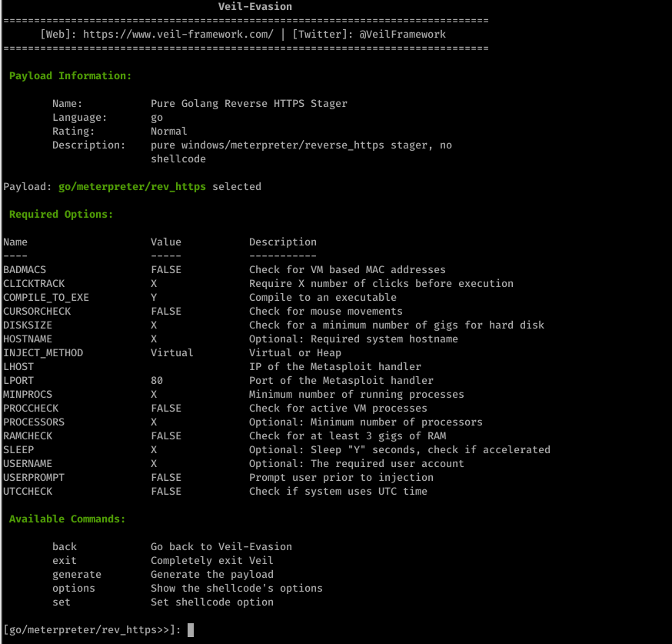Click the CLICKTRACK option name
Screen dimensions: 672x644
click(34, 283)
